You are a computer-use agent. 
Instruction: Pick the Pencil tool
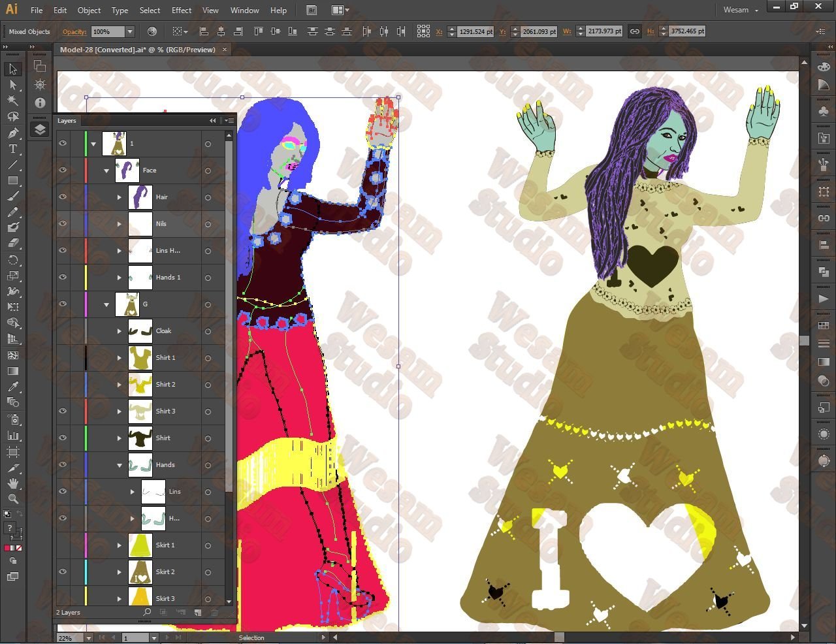pyautogui.click(x=13, y=212)
